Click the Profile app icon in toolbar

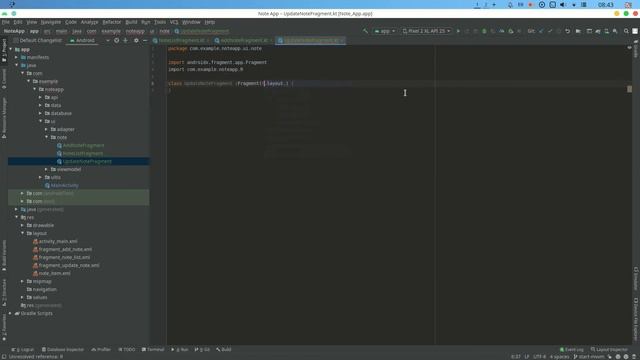pyautogui.click(x=502, y=31)
